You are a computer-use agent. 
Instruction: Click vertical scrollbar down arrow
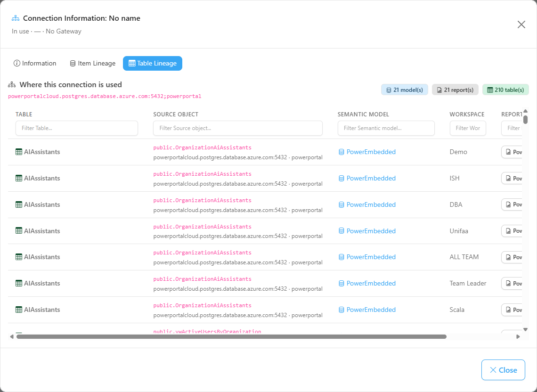(525, 330)
